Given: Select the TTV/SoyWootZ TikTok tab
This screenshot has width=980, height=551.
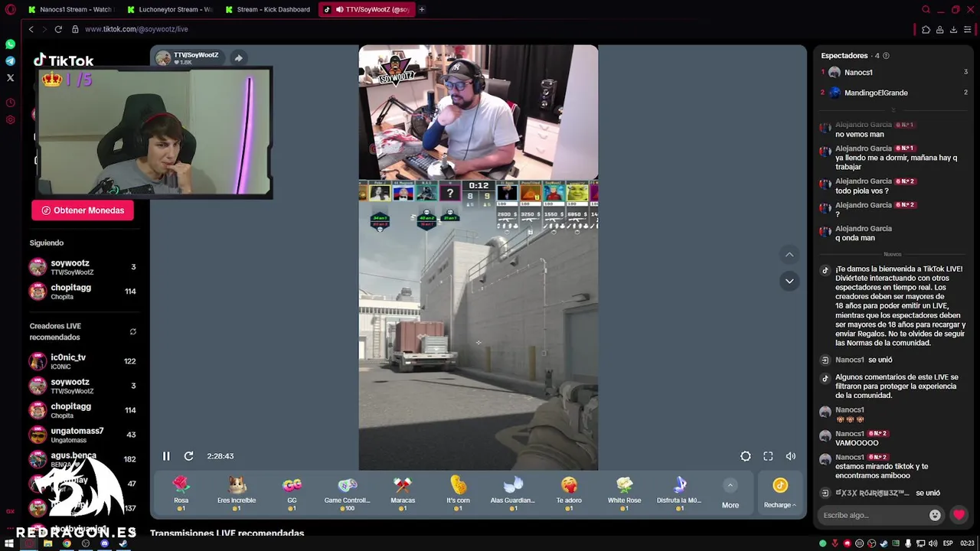Looking at the screenshot, I should 367,9.
